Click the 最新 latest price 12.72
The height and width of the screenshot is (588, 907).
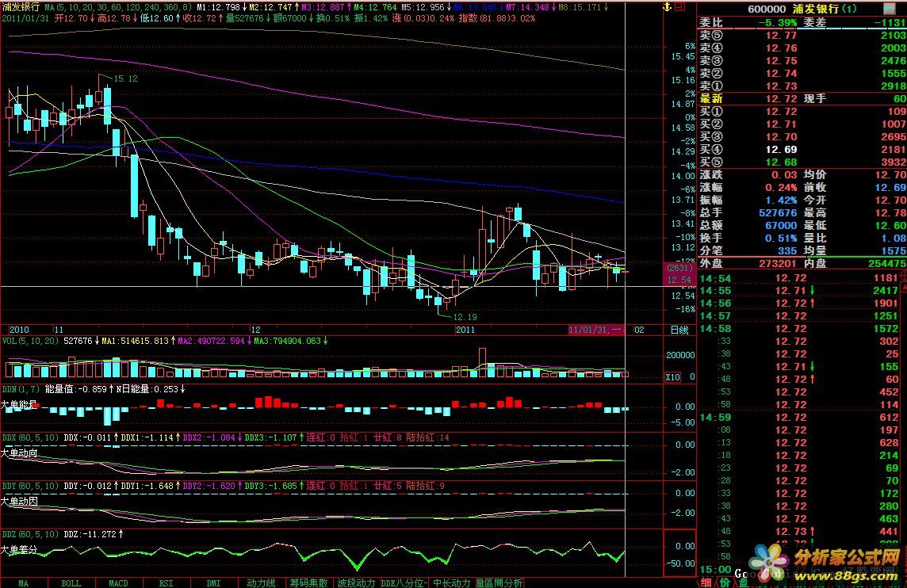(x=782, y=99)
